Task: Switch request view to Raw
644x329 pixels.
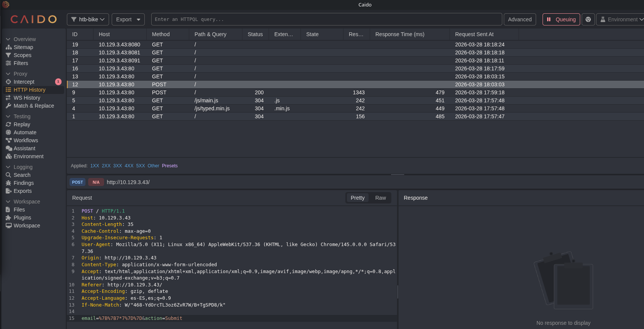Action: pyautogui.click(x=380, y=198)
